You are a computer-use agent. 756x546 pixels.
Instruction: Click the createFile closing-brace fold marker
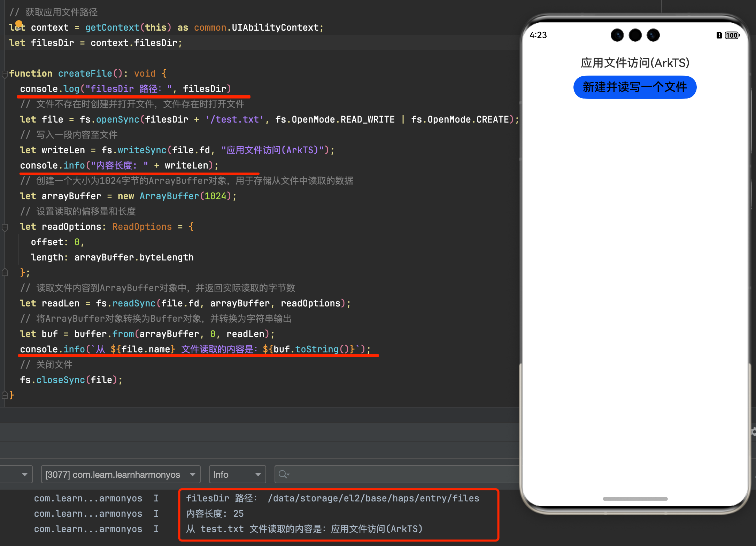pos(5,395)
